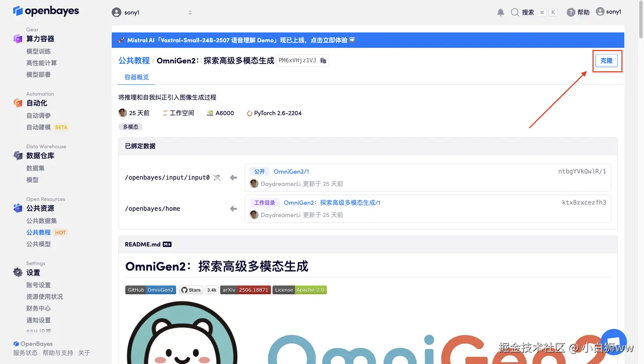
Task: Click the 公开 label badge
Action: point(259,171)
